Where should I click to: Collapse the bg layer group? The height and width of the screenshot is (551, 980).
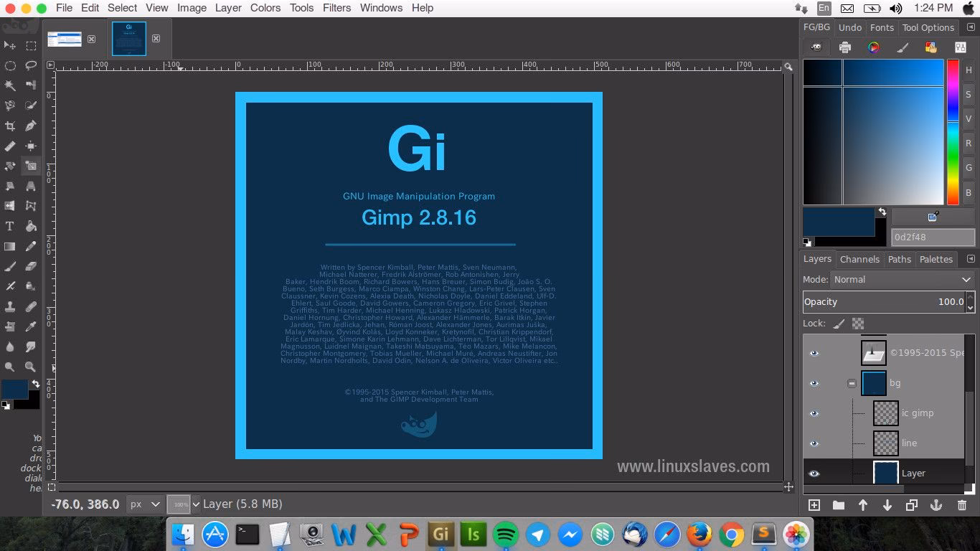click(x=852, y=382)
